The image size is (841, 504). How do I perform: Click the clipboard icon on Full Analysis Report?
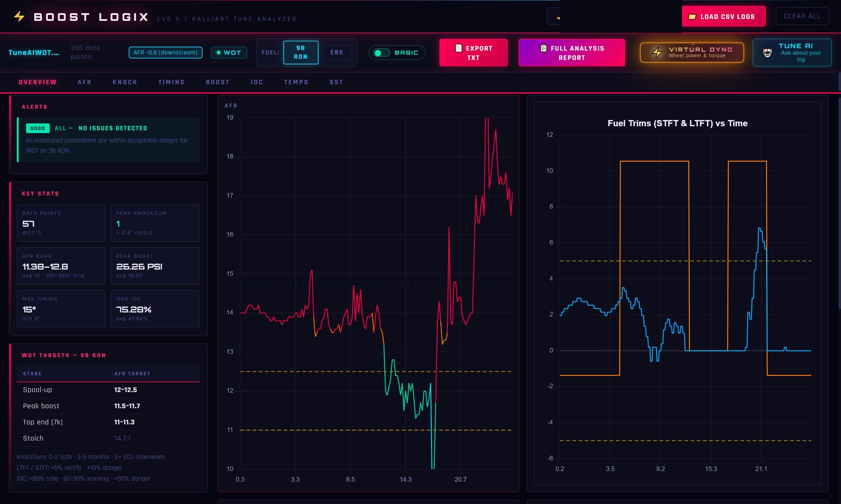coord(543,48)
